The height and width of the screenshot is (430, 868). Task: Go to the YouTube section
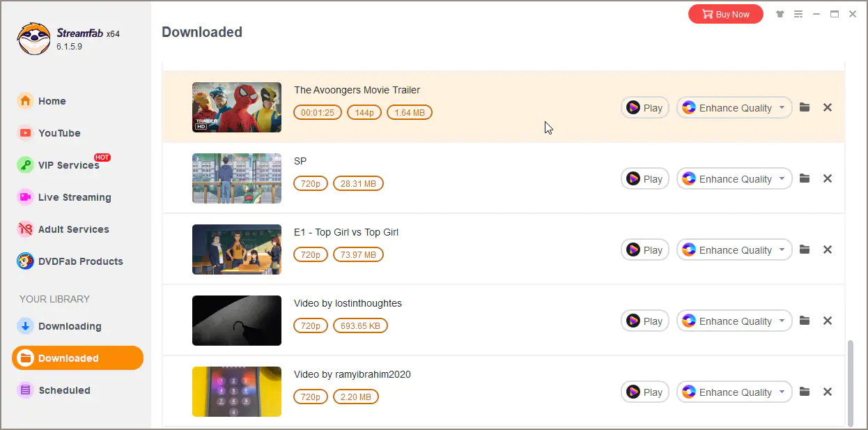pyautogui.click(x=59, y=133)
